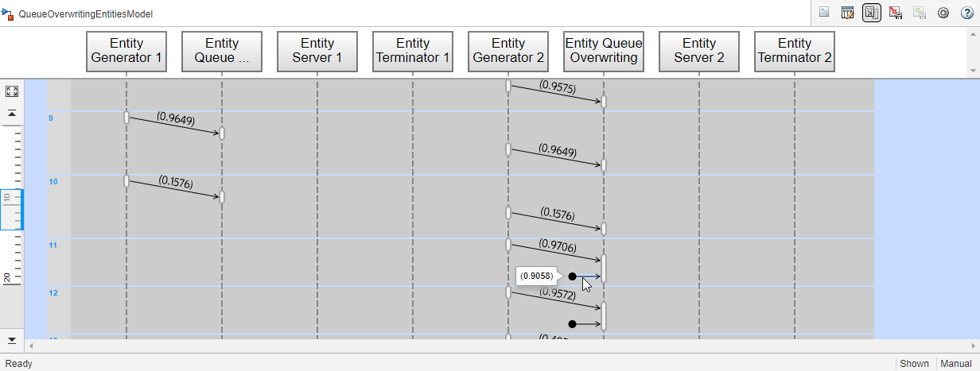Viewport: 980px width, 371px height.
Task: Jump to the end of the timeline
Action: pos(12,340)
